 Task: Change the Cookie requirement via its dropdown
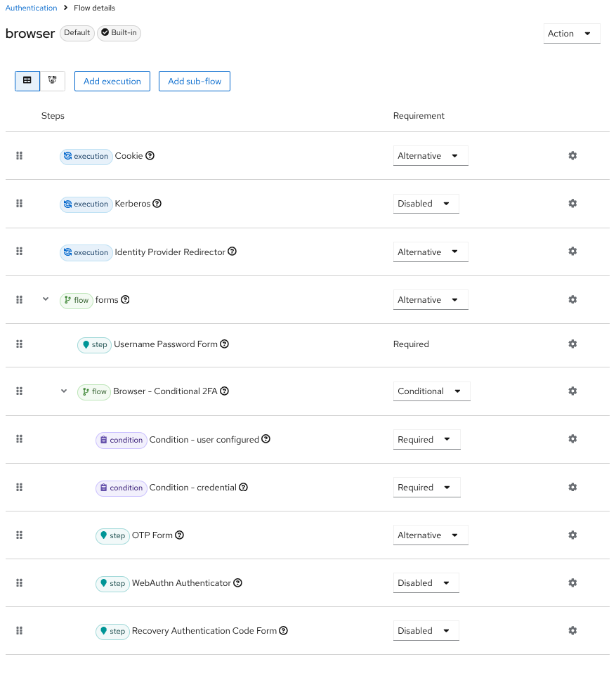[431, 155]
